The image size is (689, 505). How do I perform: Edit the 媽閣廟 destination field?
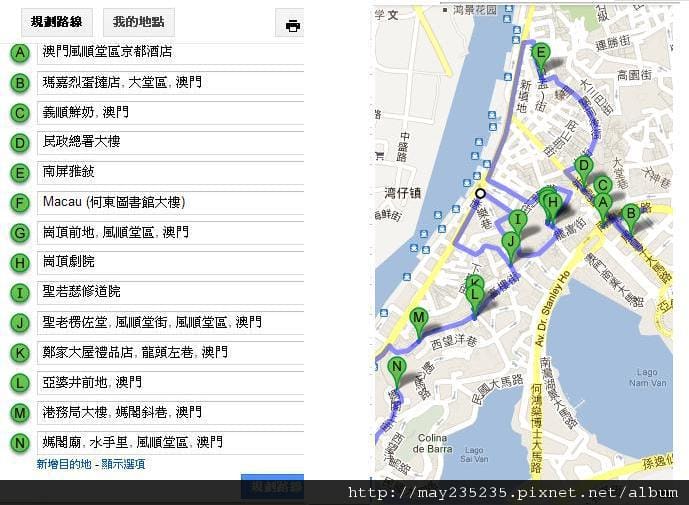170,443
